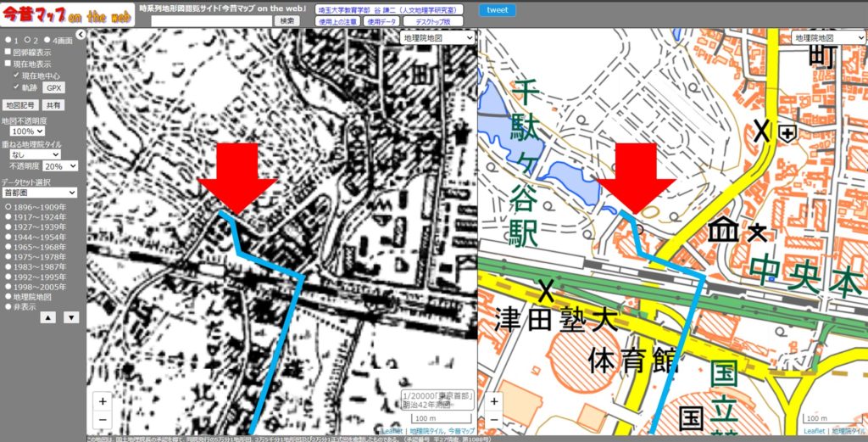Zoom out on the left historical map
This screenshot has height=442, width=868.
103,418
